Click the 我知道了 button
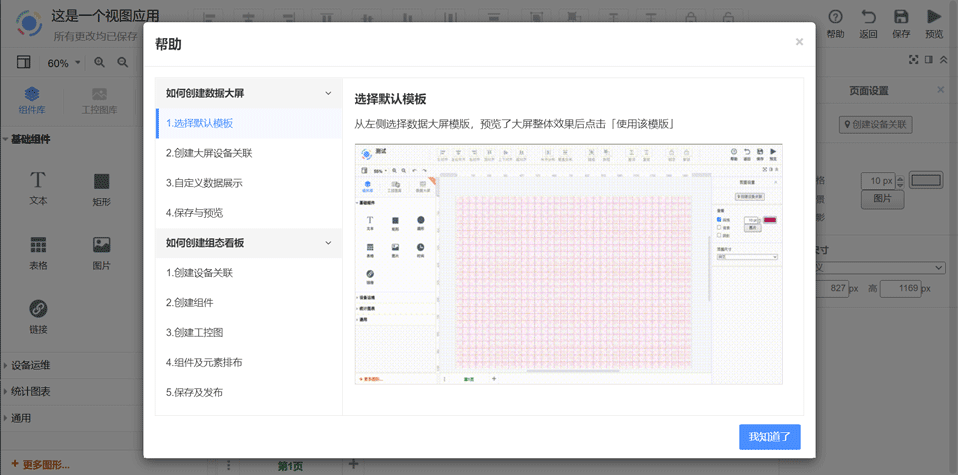Viewport: 958px width, 475px height. (769, 437)
